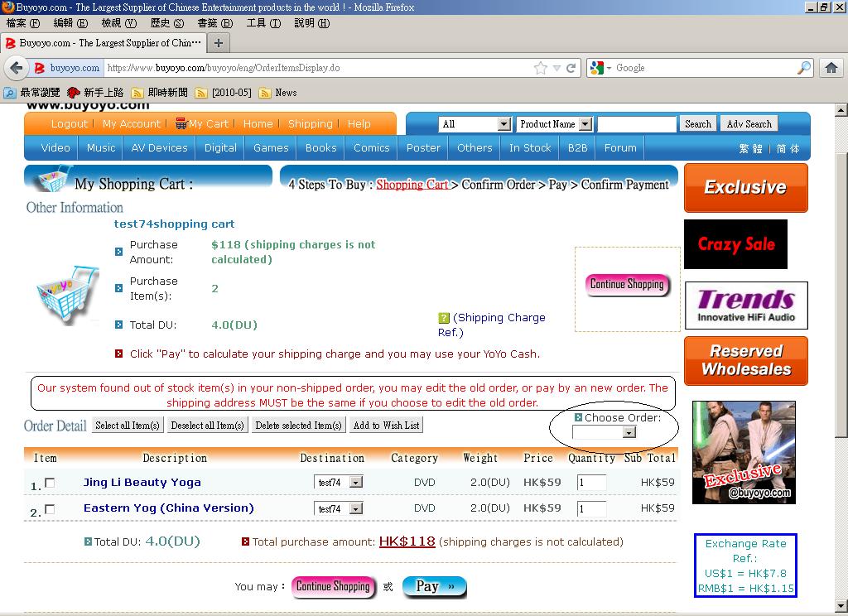
Task: Open the 新手上路 bookmark
Action: click(x=96, y=93)
